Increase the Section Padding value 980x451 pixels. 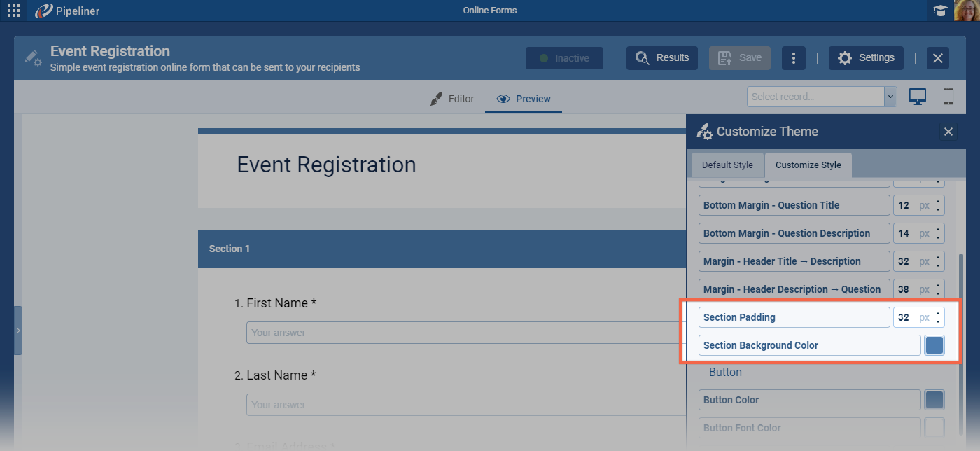938,313
